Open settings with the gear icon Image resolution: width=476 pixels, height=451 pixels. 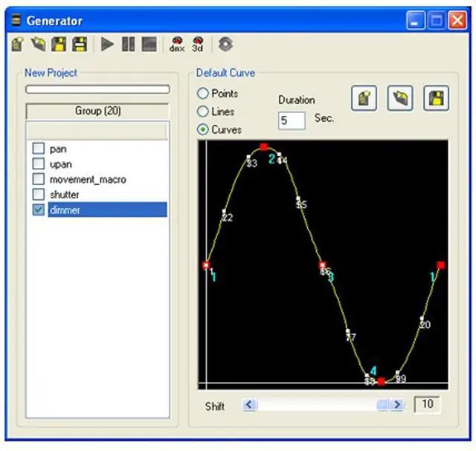(x=225, y=44)
